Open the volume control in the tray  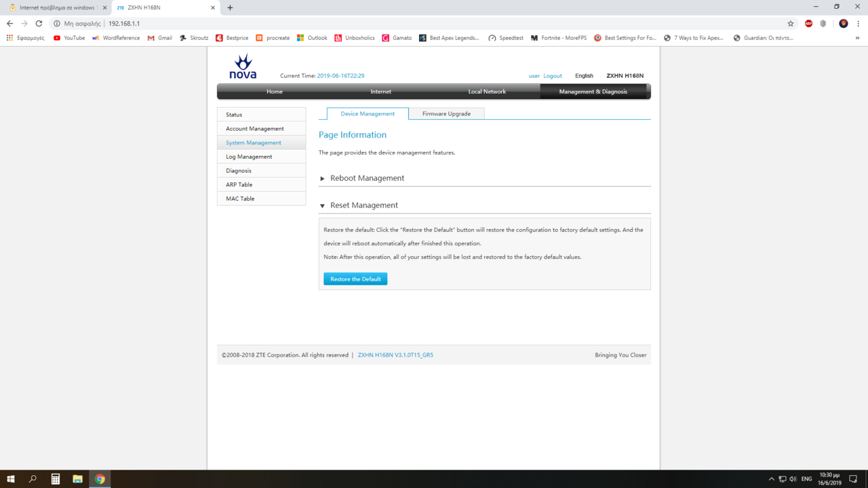pos(793,479)
